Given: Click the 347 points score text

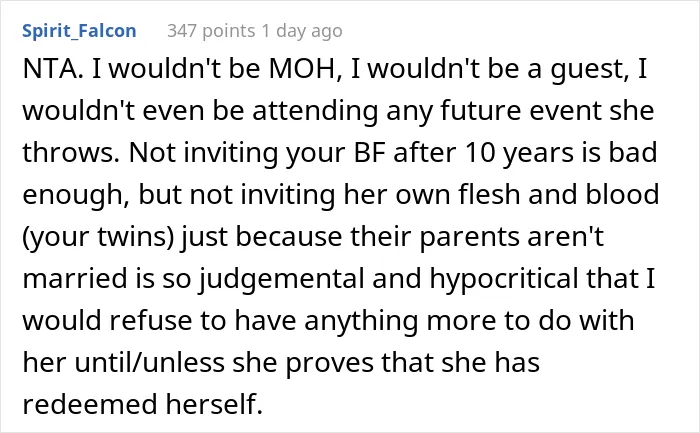Looking at the screenshot, I should pos(211,31).
